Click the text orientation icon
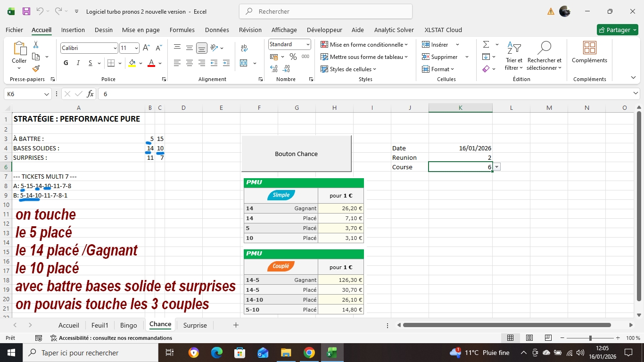This screenshot has width=644, height=362. (x=214, y=48)
